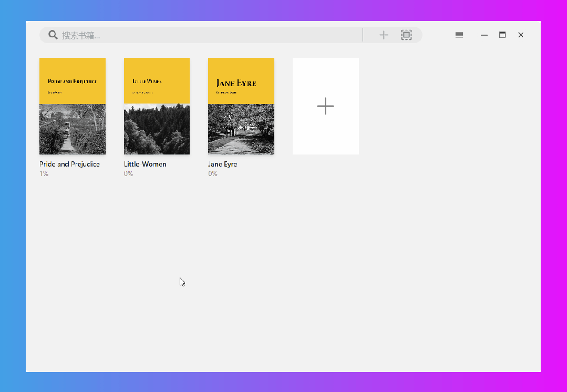The image size is (567, 392).
Task: Click the Pride and Prejudice title text
Action: 69,164
